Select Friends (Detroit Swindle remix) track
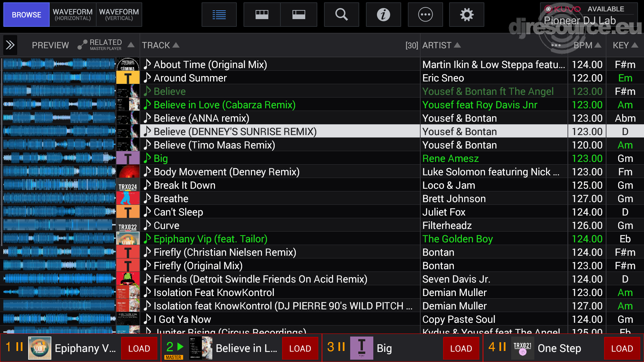The height and width of the screenshot is (362, 644). [260, 279]
